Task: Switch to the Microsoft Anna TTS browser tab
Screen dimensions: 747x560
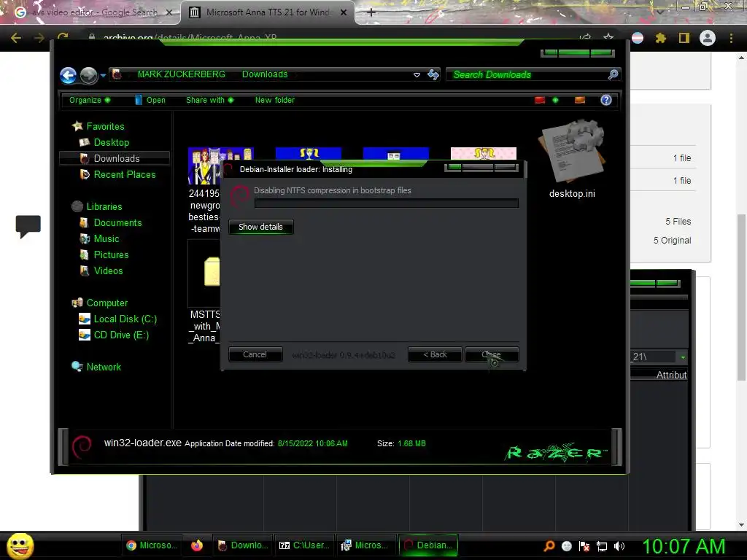Action: [268, 12]
